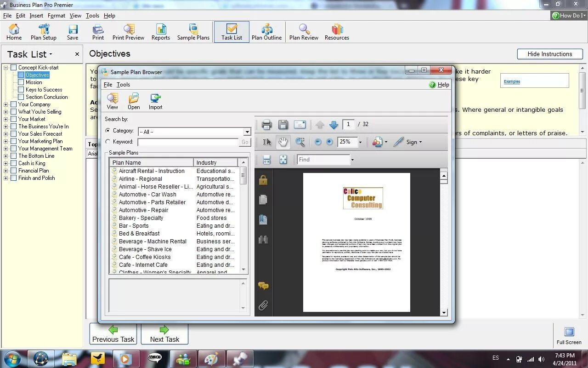Open comments panel in PDF viewer
Image resolution: width=588 pixels, height=368 pixels.
(x=263, y=286)
